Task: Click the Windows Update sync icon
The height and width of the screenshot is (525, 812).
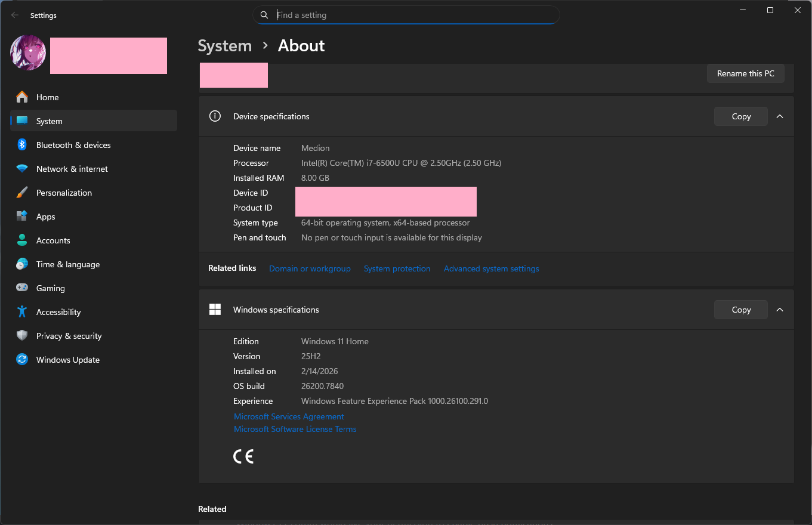Action: click(22, 360)
